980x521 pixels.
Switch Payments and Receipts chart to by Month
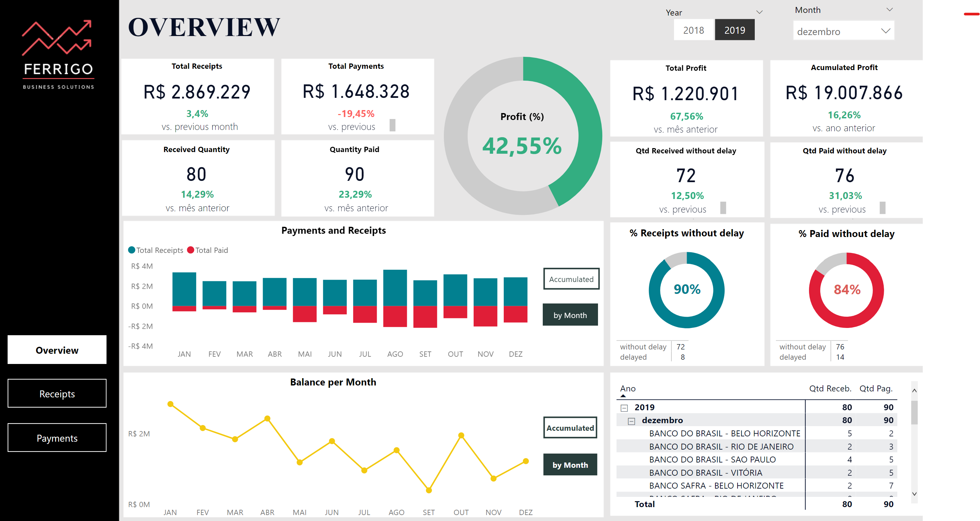570,314
